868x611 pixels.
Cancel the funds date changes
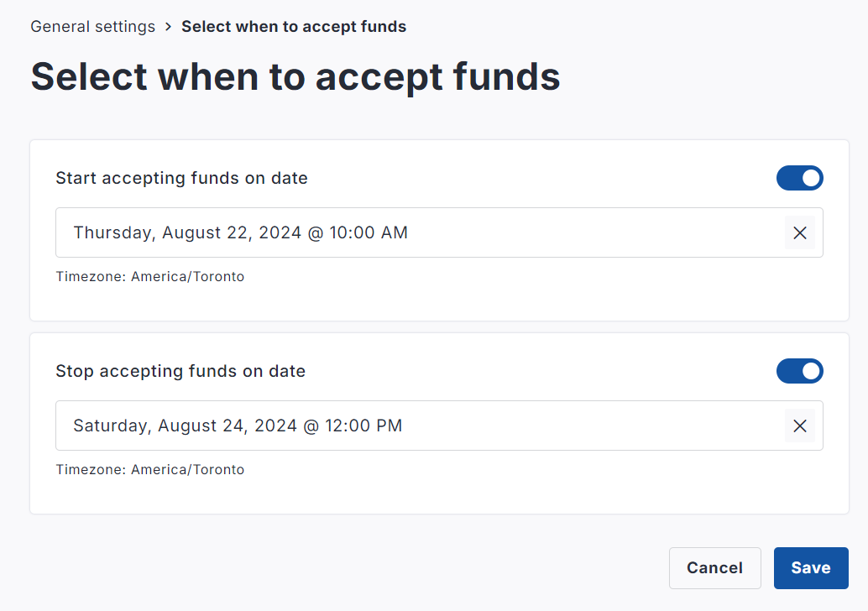coord(714,568)
